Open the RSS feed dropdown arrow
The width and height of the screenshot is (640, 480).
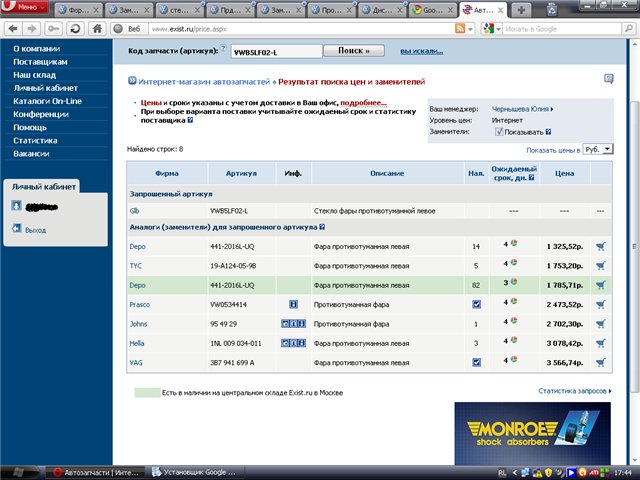(470, 29)
